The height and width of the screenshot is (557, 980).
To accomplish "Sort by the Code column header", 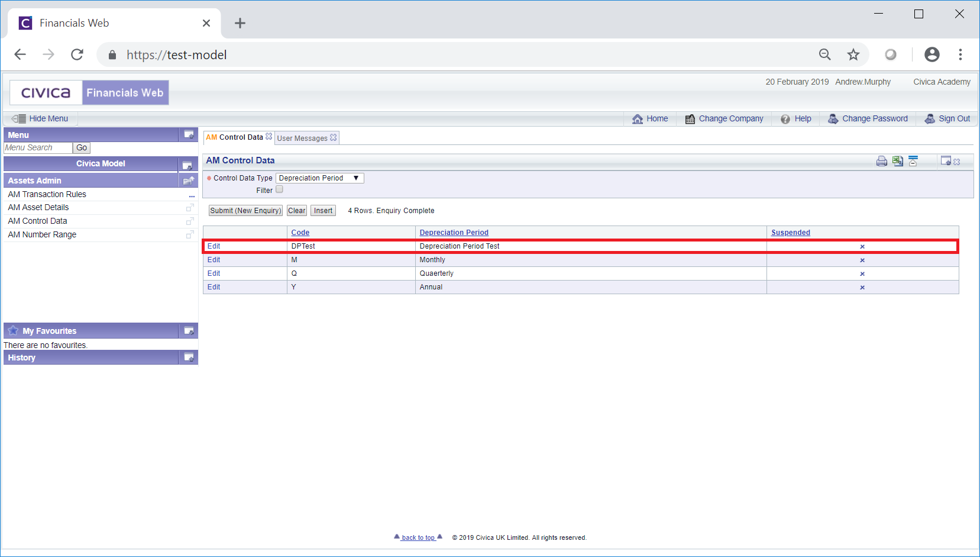I will pos(300,233).
